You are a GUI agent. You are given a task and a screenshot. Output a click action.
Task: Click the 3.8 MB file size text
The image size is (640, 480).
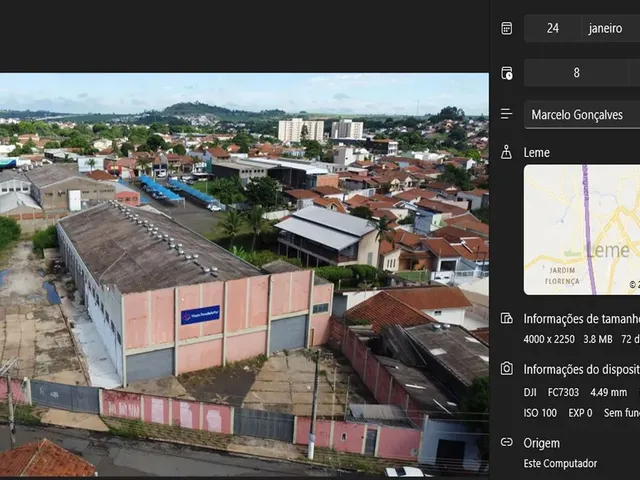(598, 339)
